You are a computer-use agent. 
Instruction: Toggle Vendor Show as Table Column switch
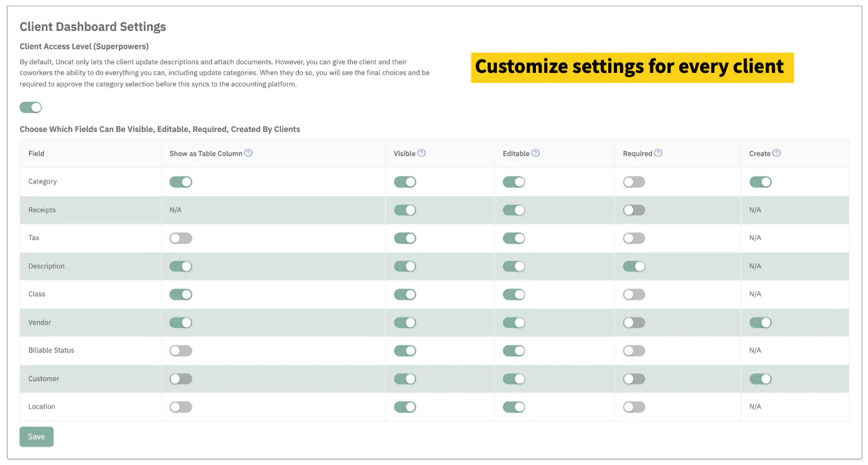tap(181, 322)
